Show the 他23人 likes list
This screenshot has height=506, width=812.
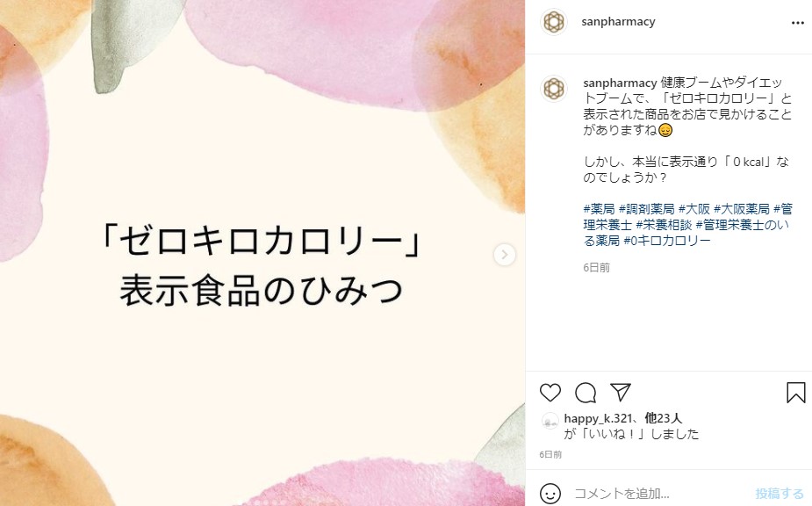pyautogui.click(x=664, y=418)
